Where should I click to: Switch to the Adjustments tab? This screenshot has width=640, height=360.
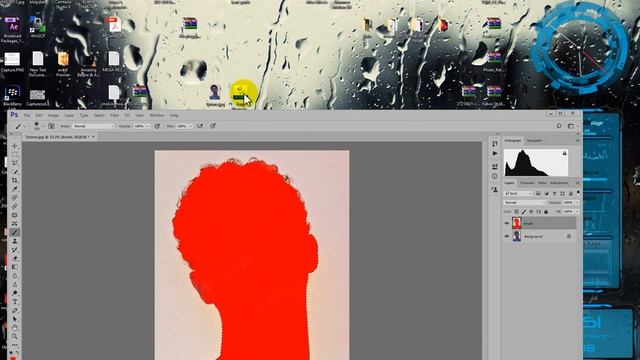tap(559, 183)
